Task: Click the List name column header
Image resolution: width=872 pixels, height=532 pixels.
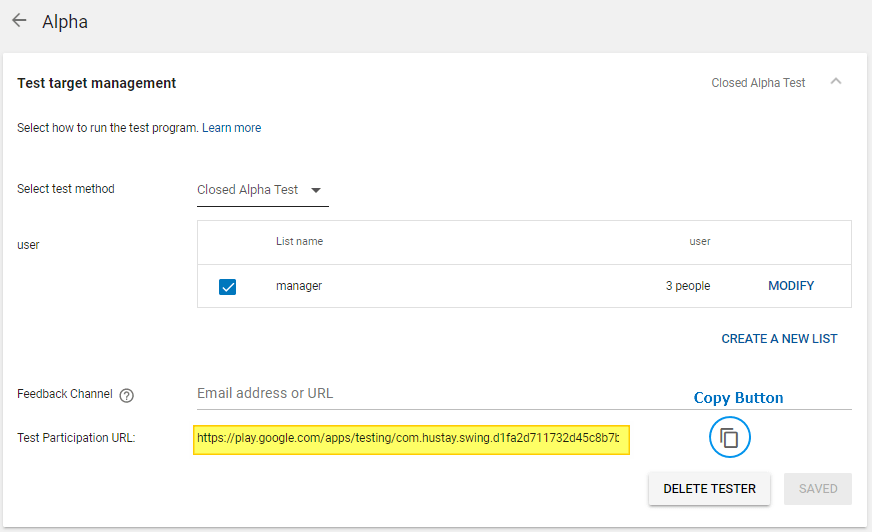Action: (x=299, y=242)
